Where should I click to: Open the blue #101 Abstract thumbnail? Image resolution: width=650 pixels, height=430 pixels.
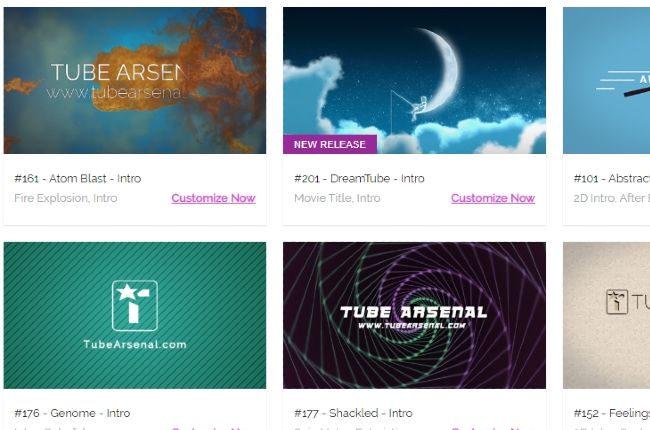coord(606,80)
